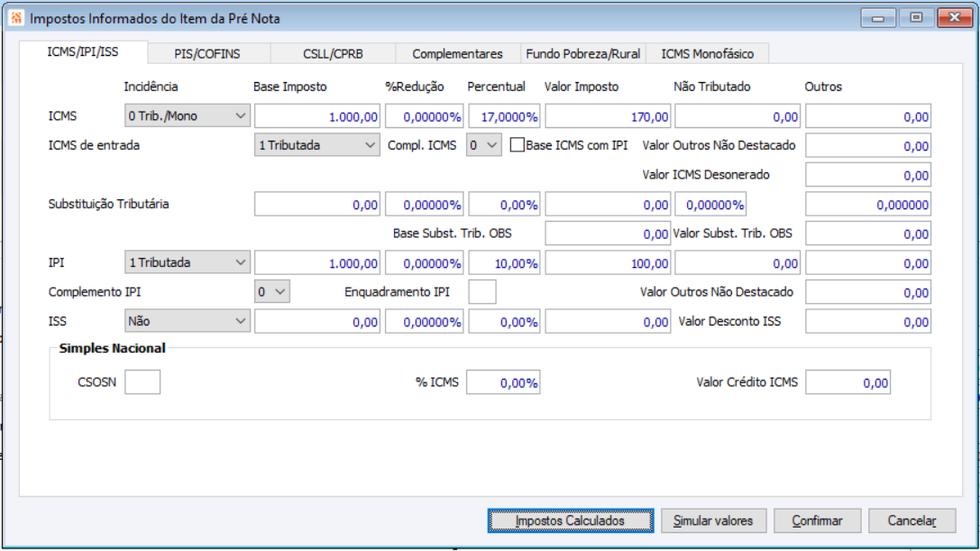Switch to the PIS/COFINS tab
This screenshot has height=551, width=980.
point(207,54)
